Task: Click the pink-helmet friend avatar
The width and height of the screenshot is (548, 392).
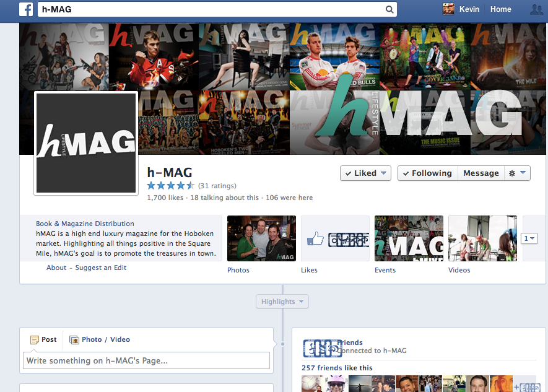Action: pyautogui.click(x=336, y=383)
